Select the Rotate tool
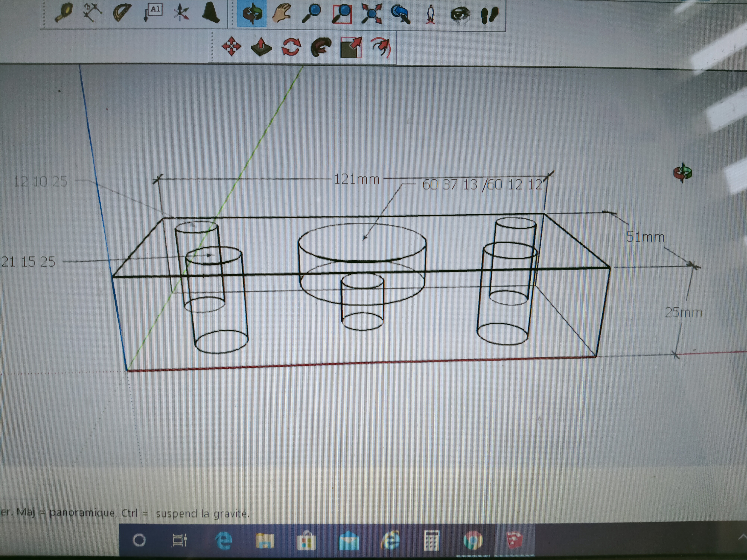747x560 pixels. click(x=291, y=47)
